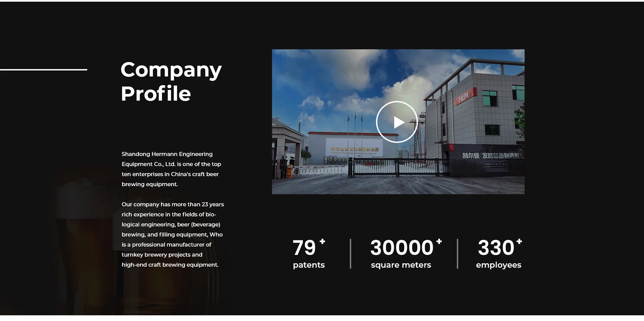Click the "more than 23 years" paragraph

[x=172, y=234]
